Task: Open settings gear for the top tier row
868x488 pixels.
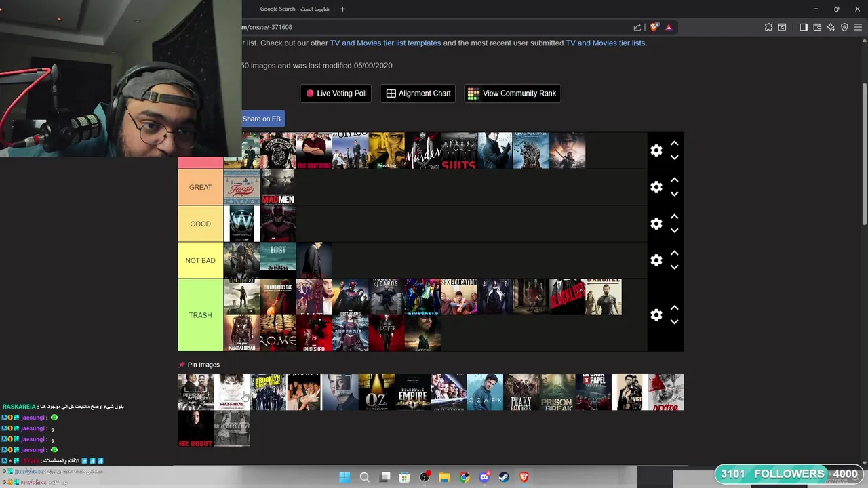Action: pos(656,150)
